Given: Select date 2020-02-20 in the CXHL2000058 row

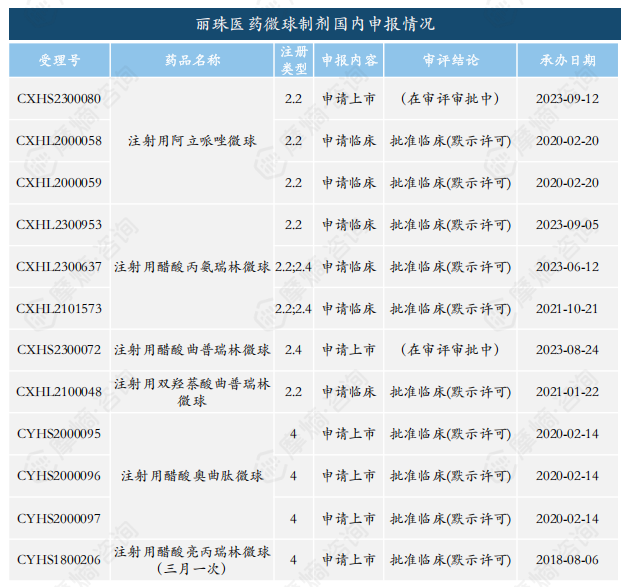Looking at the screenshot, I should 567,141.
